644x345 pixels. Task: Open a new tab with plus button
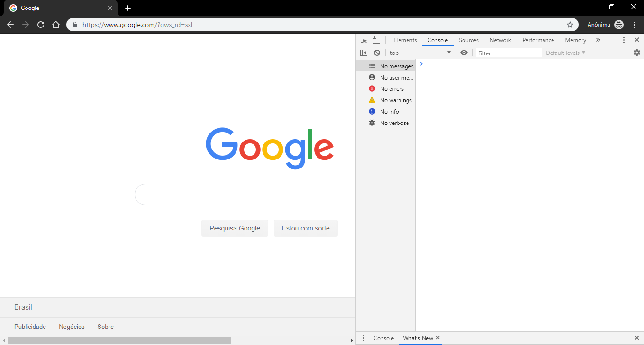pyautogui.click(x=128, y=8)
